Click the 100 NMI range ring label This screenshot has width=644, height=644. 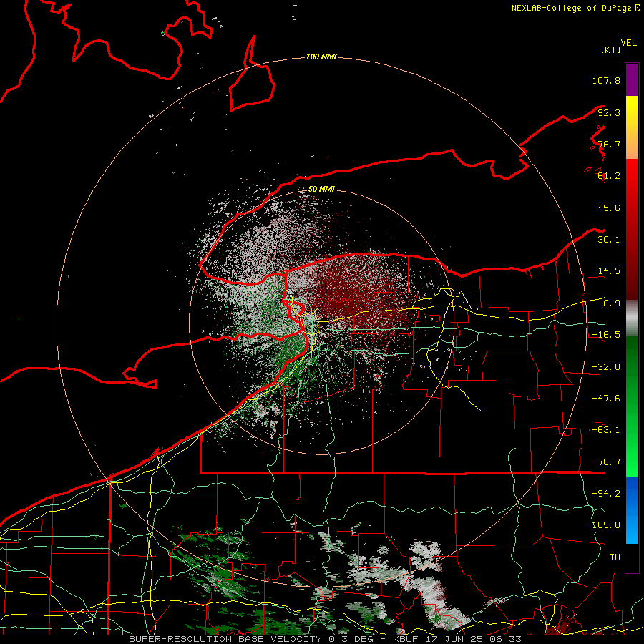[x=321, y=57]
